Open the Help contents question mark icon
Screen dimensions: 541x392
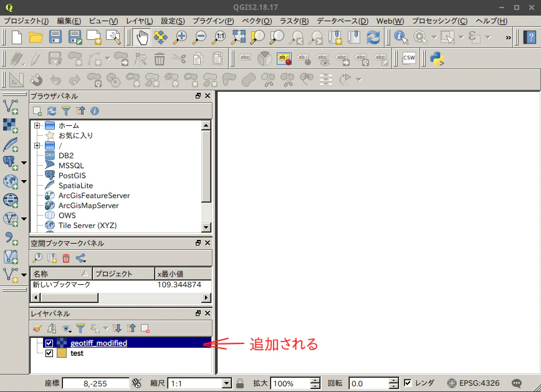pos(530,37)
